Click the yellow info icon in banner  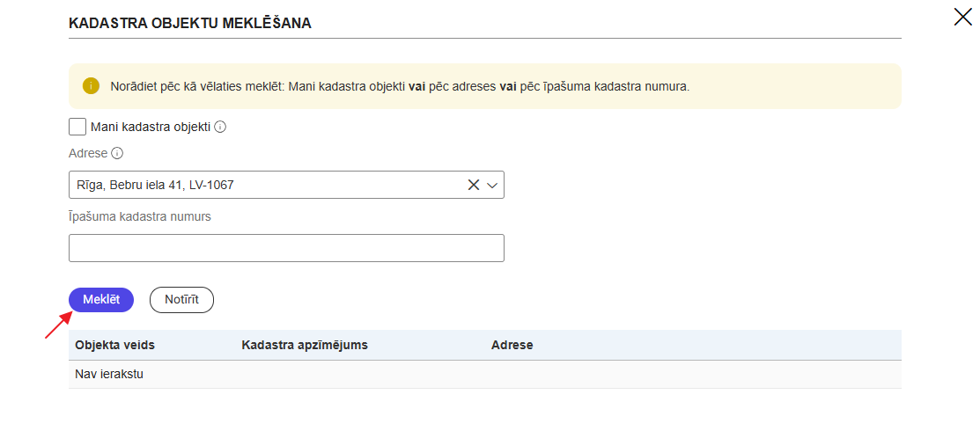(91, 86)
